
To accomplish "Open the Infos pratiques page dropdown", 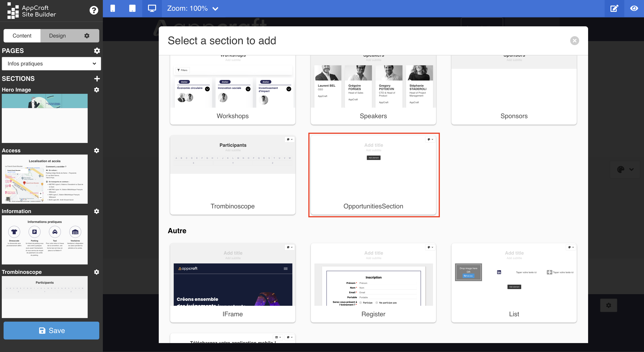I will 51,64.
